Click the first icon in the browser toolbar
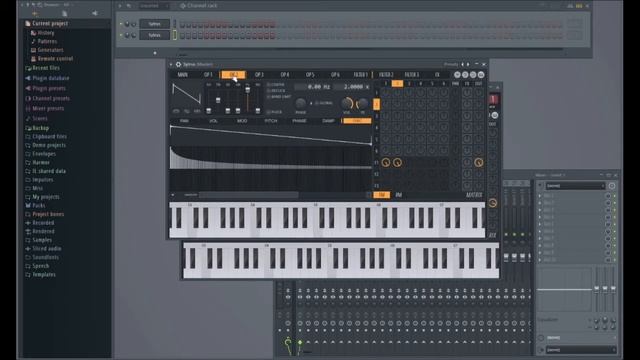This screenshot has height=360, width=640. [35, 13]
